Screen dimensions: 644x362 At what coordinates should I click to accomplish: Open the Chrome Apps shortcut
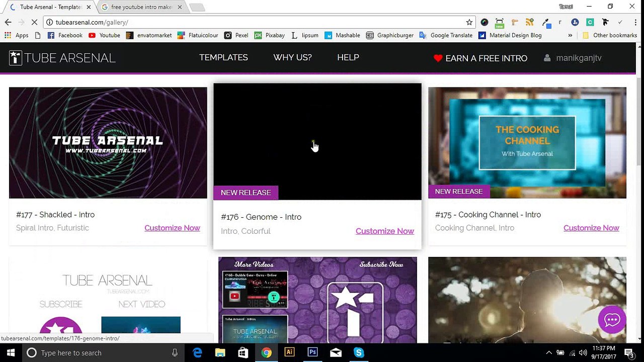[17, 35]
